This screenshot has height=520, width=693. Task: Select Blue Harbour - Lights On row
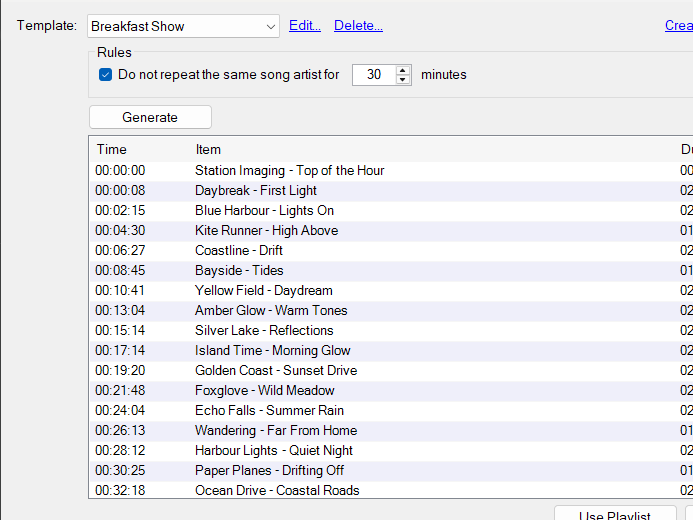click(x=391, y=210)
